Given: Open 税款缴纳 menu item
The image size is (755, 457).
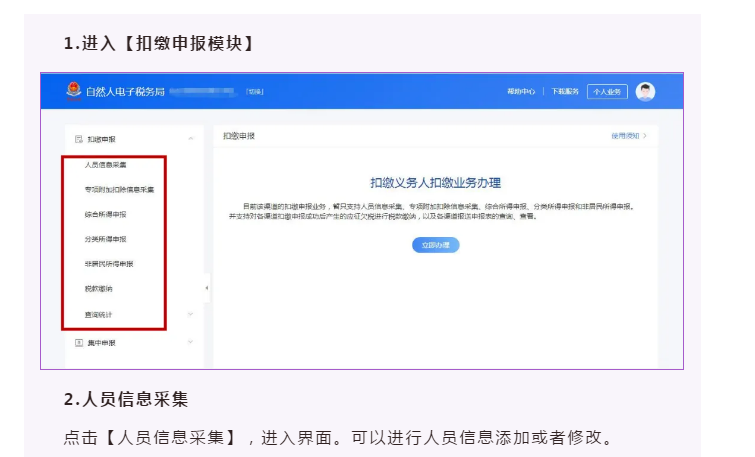Looking at the screenshot, I should point(98,289).
